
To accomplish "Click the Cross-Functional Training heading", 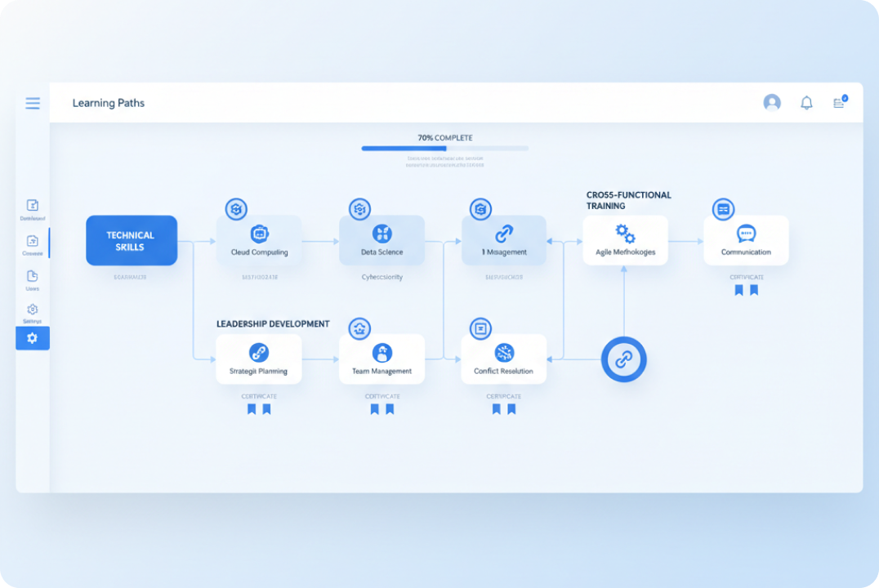I will click(x=628, y=200).
